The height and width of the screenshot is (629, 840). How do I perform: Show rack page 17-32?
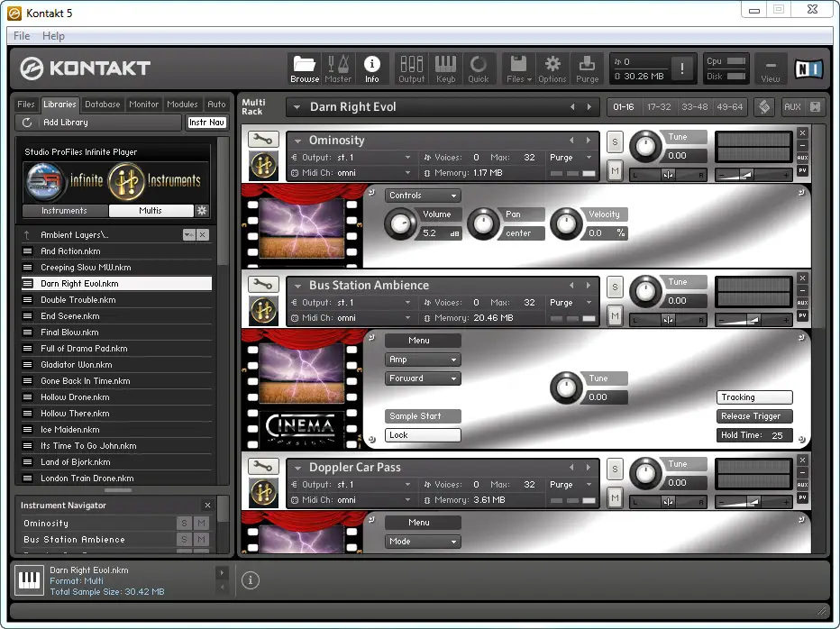click(659, 106)
